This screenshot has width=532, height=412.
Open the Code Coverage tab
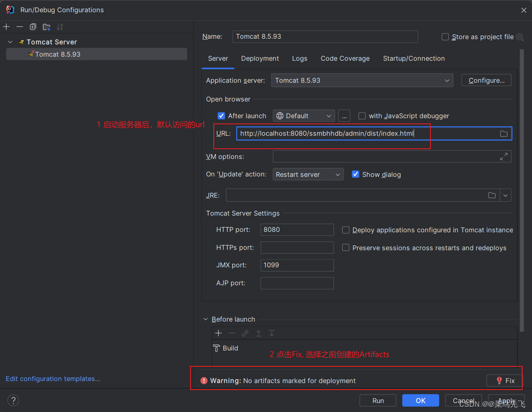coord(345,59)
